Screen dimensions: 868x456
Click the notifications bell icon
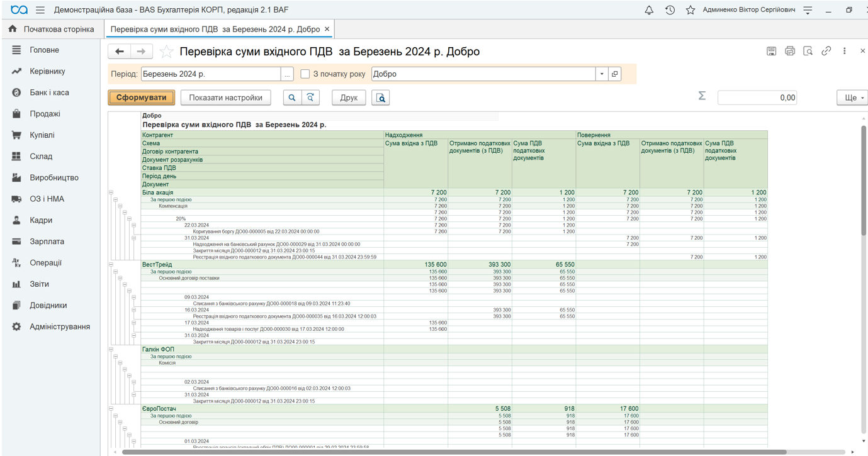point(649,10)
